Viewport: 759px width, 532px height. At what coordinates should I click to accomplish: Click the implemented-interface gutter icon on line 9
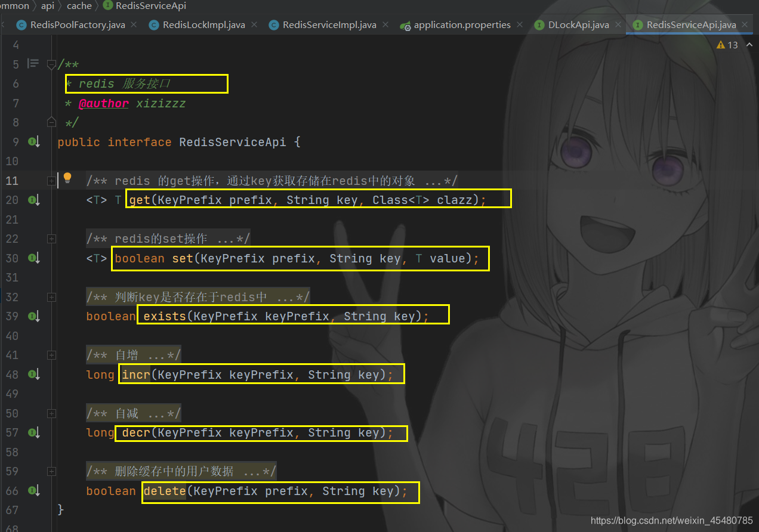pos(33,142)
